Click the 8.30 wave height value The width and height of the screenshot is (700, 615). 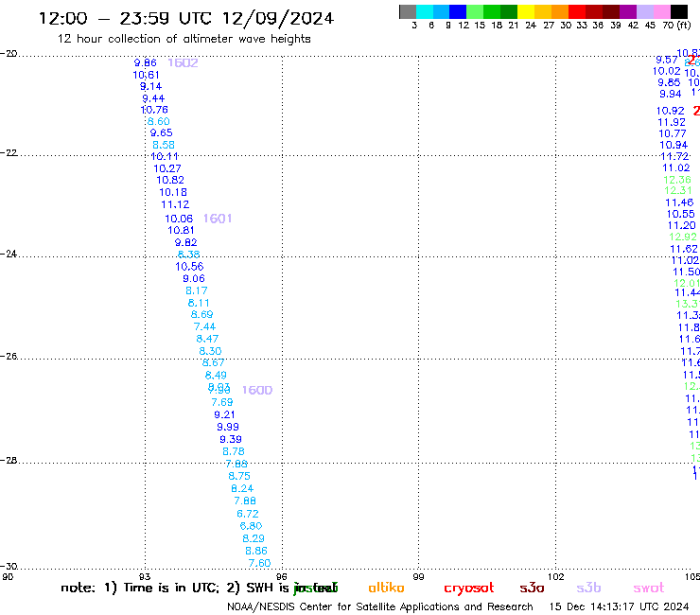click(210, 351)
